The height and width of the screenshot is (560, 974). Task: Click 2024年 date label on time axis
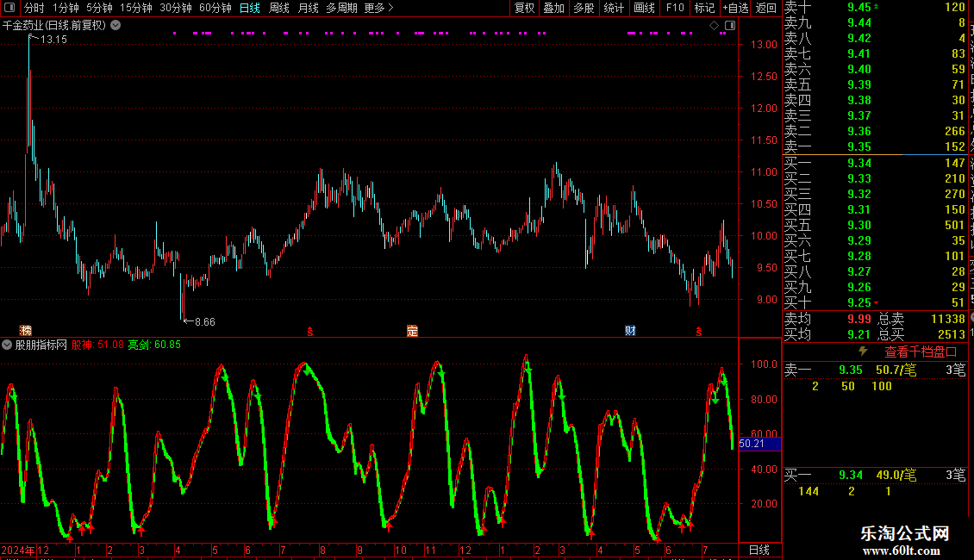[x=17, y=550]
